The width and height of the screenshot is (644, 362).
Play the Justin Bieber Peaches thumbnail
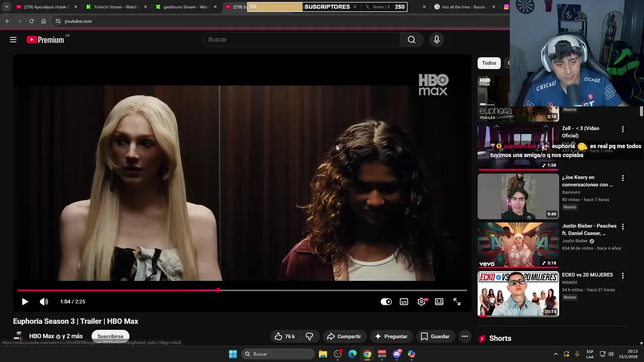[x=518, y=245]
